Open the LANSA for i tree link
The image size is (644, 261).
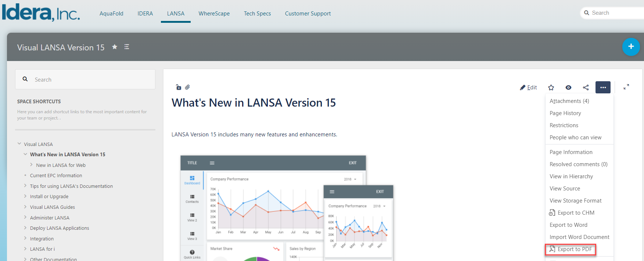[42, 249]
